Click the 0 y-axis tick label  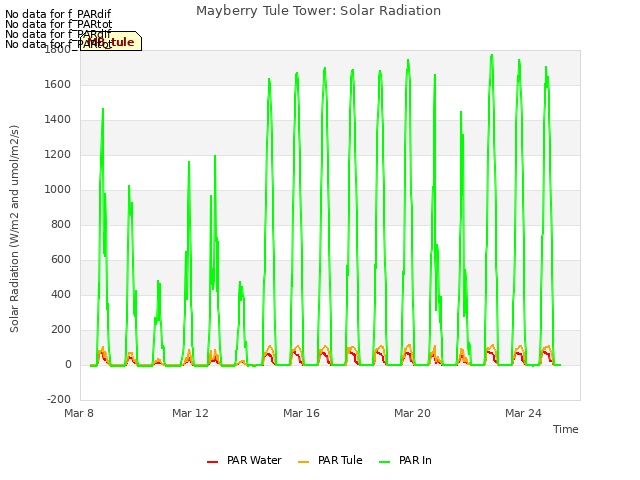coord(68,365)
